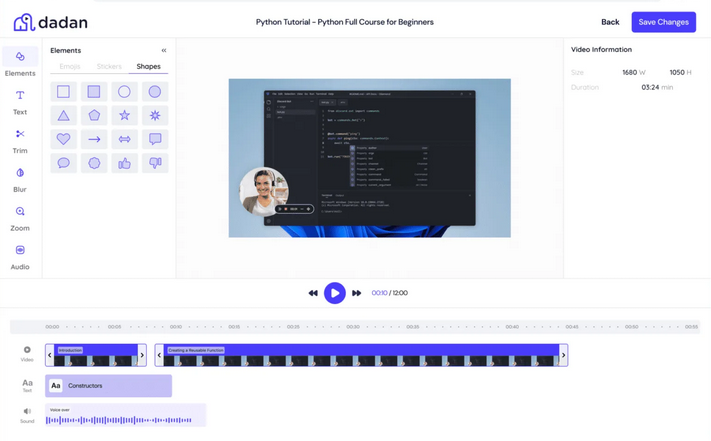The height and width of the screenshot is (441, 711).
Task: Click the dadan logo
Action: pos(50,22)
